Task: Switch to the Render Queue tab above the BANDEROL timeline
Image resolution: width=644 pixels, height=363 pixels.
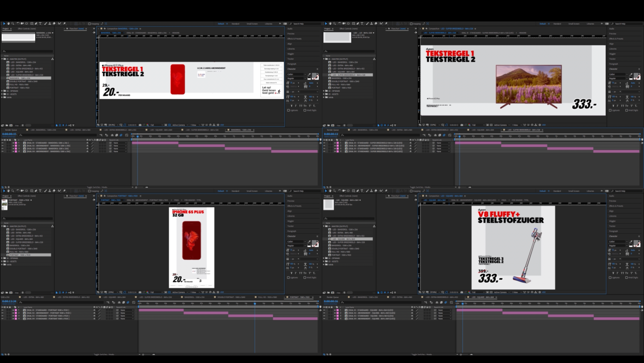Action: [x=11, y=130]
